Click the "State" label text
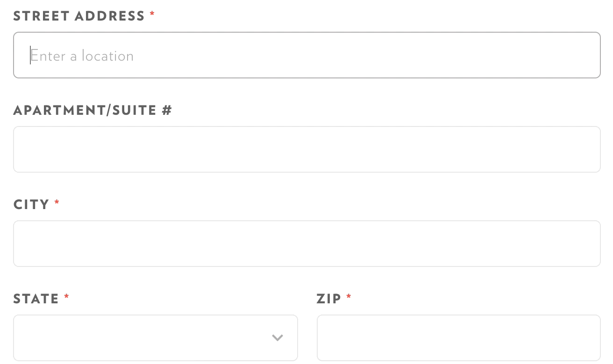This screenshot has width=613, height=364. 36,299
